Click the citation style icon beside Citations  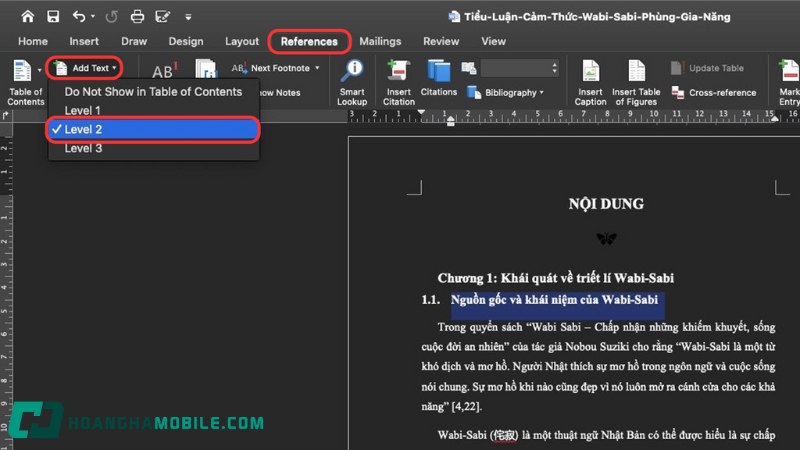pos(468,68)
